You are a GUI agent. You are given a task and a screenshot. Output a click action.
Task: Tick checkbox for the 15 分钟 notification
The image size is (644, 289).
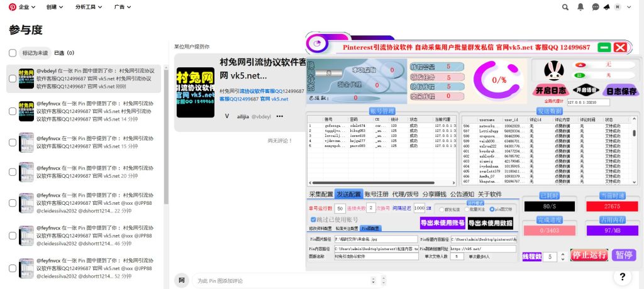pos(13,143)
